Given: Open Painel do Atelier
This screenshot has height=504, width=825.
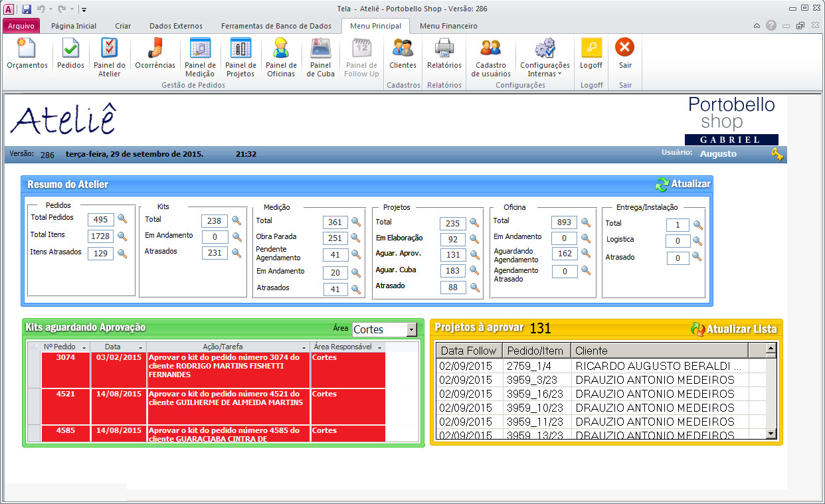Looking at the screenshot, I should click(x=110, y=57).
